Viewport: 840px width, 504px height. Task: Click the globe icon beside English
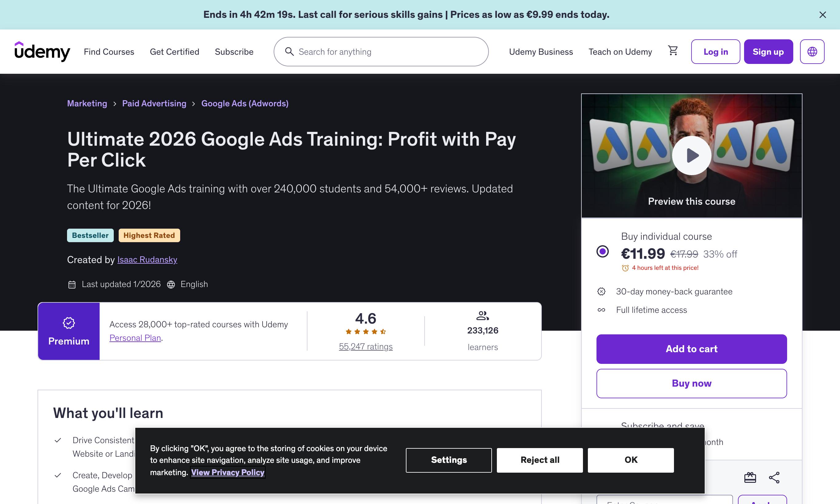[171, 285]
